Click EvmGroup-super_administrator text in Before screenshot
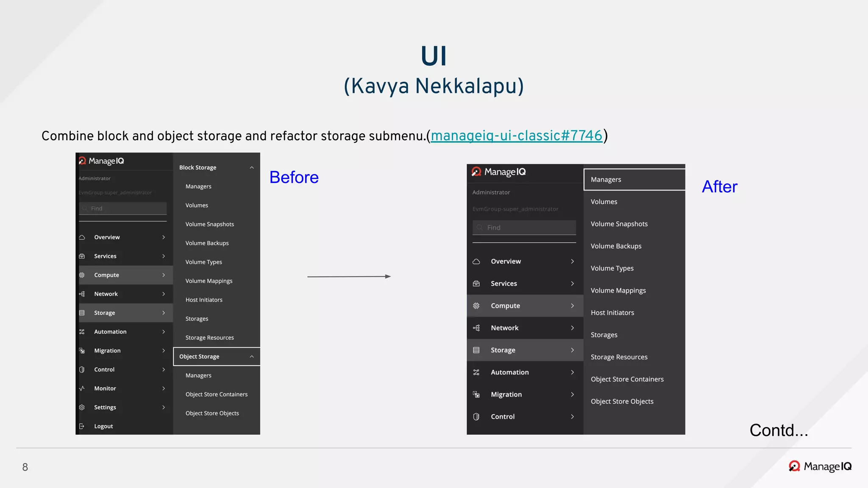868x488 pixels. click(x=115, y=193)
